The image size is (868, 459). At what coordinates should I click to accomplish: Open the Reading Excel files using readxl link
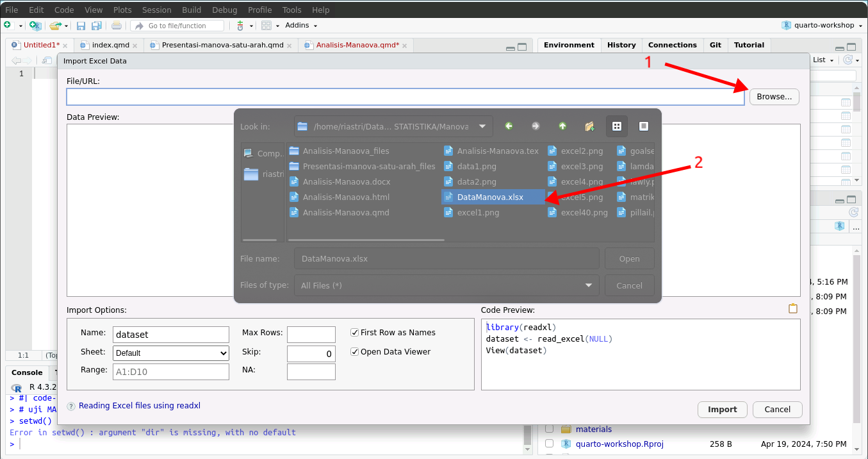pos(140,406)
